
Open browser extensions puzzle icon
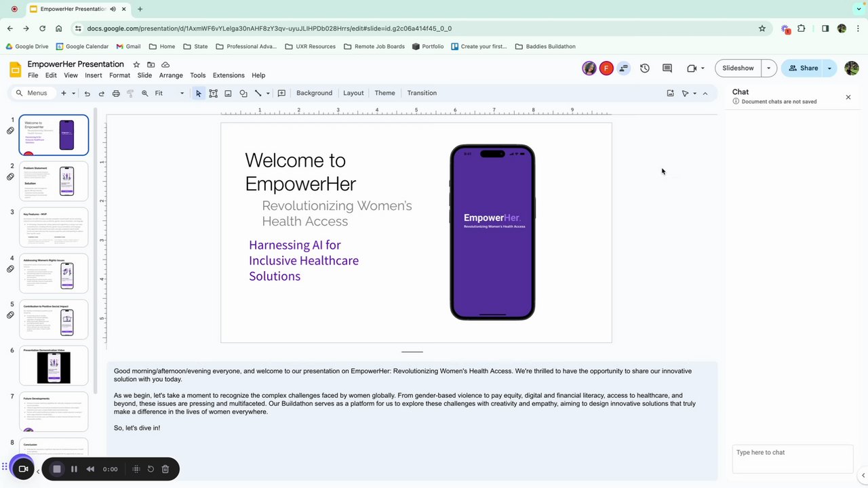802,28
